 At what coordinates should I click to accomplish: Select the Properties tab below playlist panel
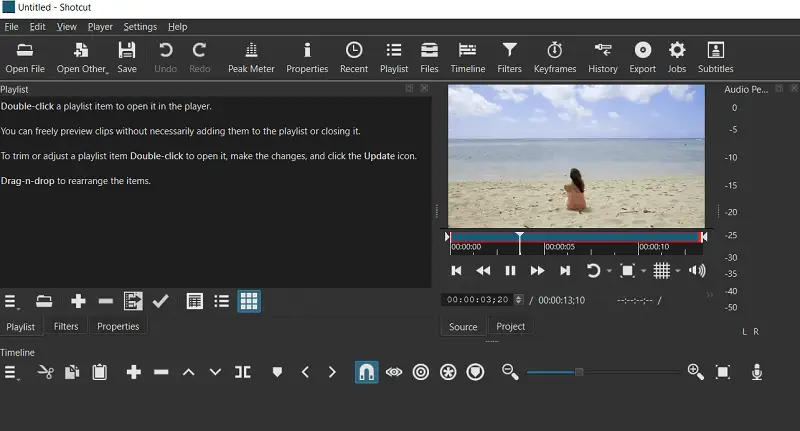pyautogui.click(x=118, y=326)
